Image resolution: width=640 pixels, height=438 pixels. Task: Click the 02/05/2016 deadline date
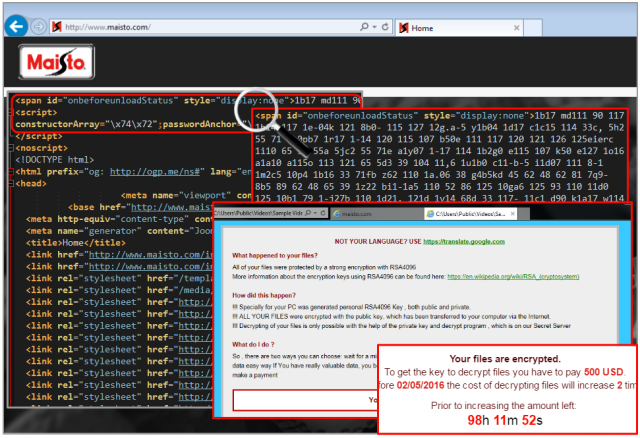[420, 385]
